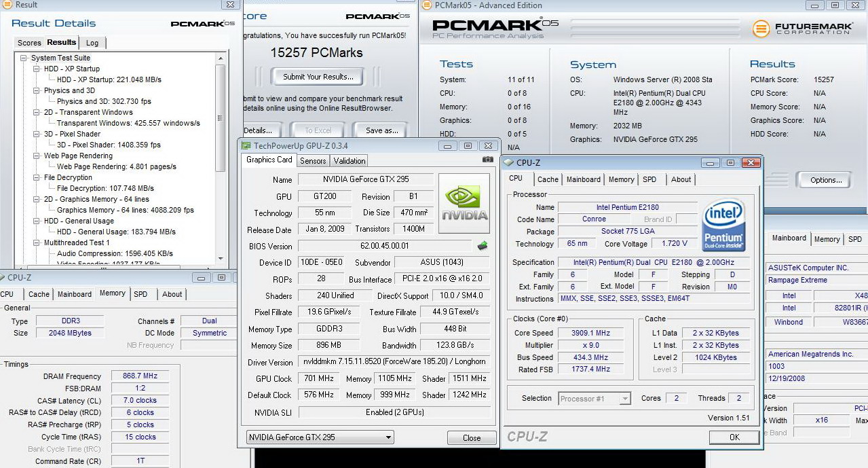Click OK button in CPU-Z
Image resolution: width=868 pixels, height=468 pixels.
coord(734,437)
